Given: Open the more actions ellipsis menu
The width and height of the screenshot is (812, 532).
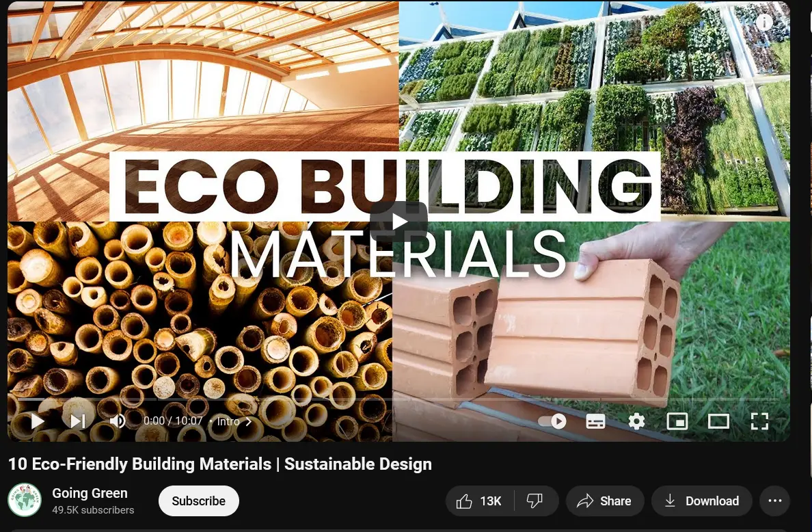Looking at the screenshot, I should click(x=774, y=501).
